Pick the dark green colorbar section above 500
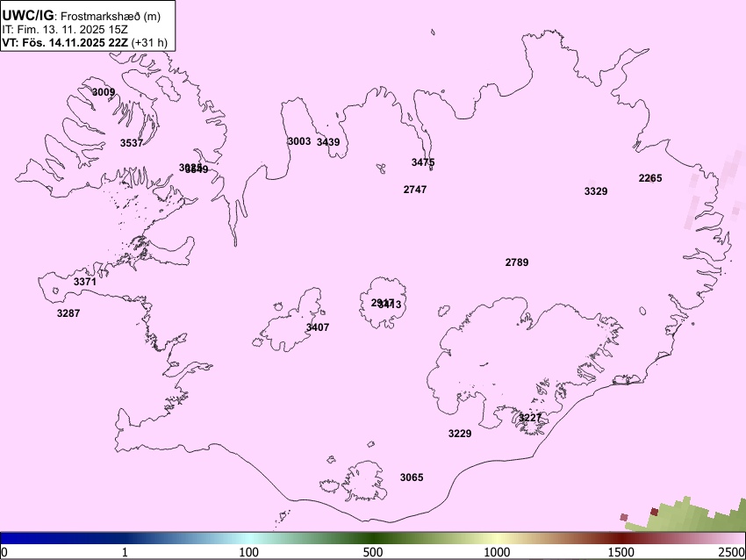 click(x=373, y=539)
